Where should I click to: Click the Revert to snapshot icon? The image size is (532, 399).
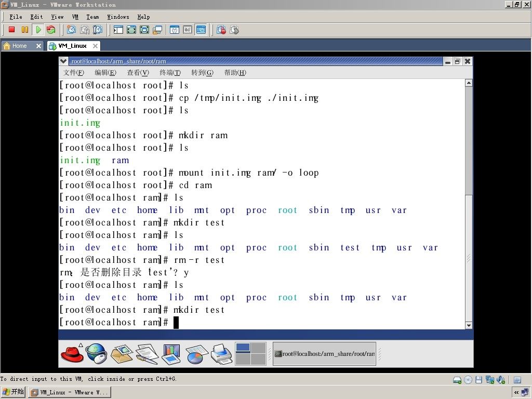85,30
